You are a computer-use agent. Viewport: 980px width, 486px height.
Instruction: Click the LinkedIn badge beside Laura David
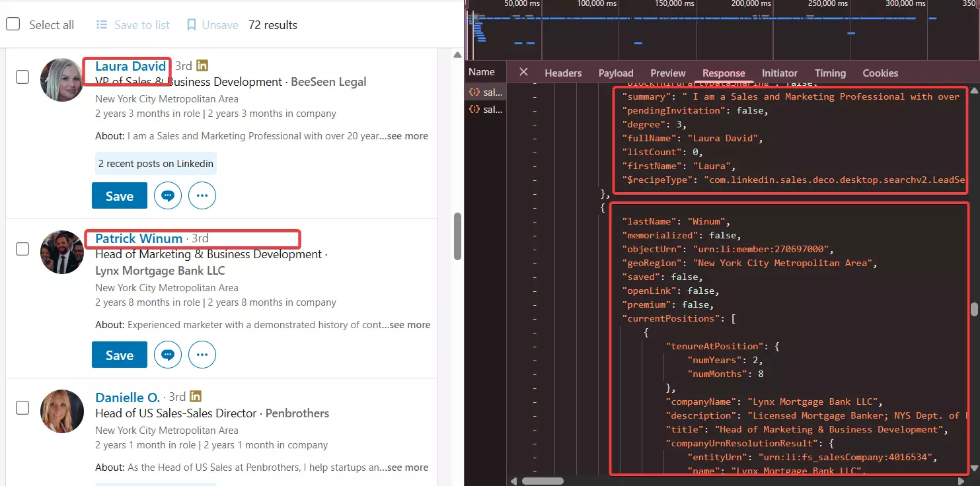(202, 65)
